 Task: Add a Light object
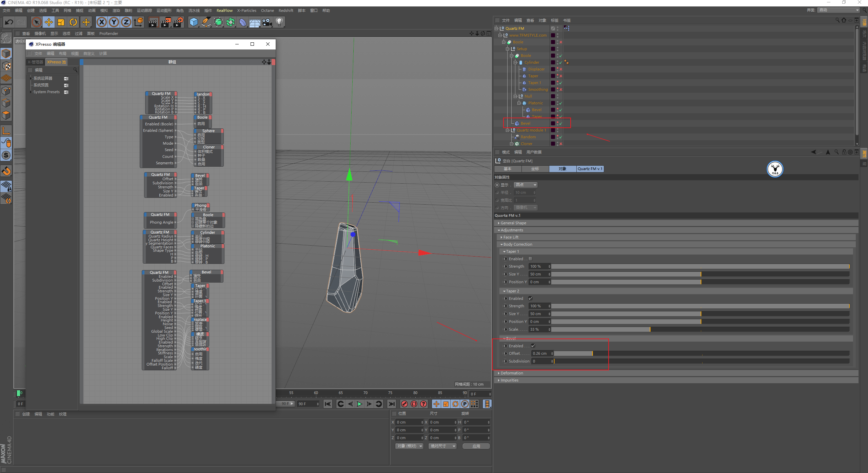tap(279, 22)
